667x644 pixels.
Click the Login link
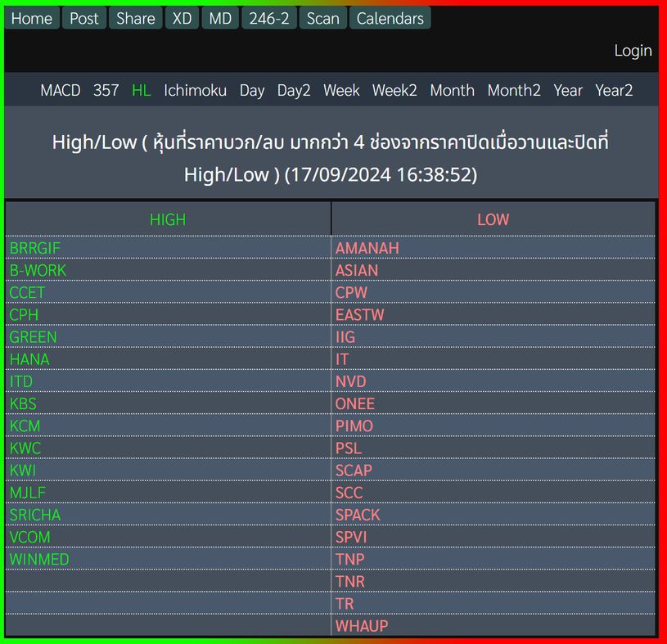click(633, 51)
